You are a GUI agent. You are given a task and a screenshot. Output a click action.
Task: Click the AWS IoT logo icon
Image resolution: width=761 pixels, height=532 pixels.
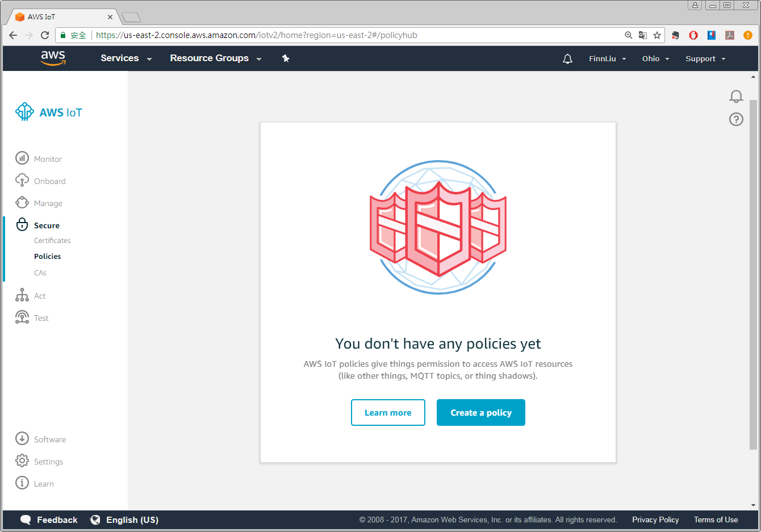coord(24,112)
